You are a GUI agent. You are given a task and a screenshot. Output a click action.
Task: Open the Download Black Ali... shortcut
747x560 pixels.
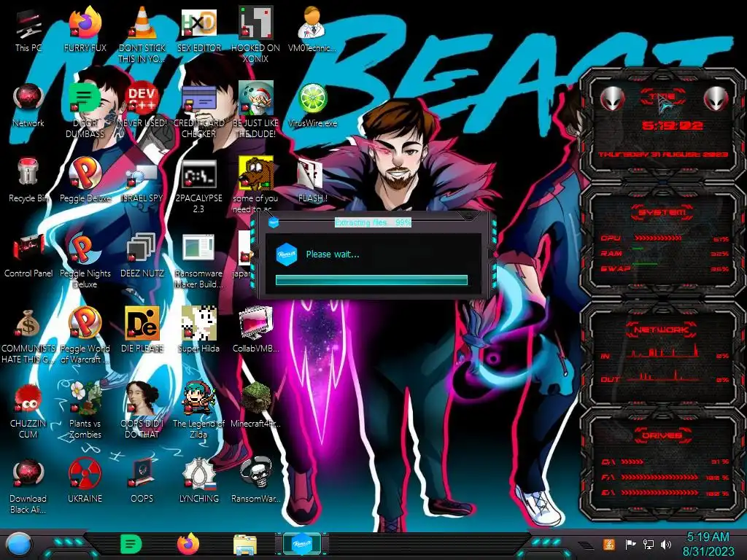pos(28,474)
